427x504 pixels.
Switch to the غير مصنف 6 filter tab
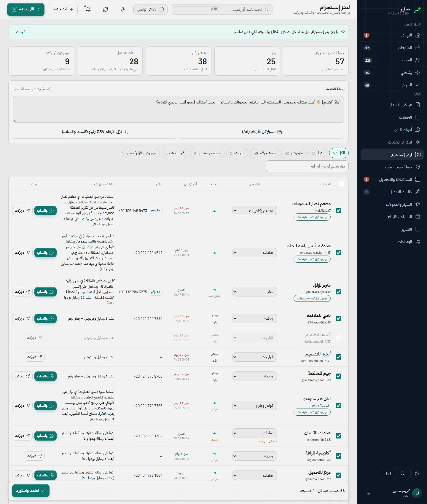[175, 153]
